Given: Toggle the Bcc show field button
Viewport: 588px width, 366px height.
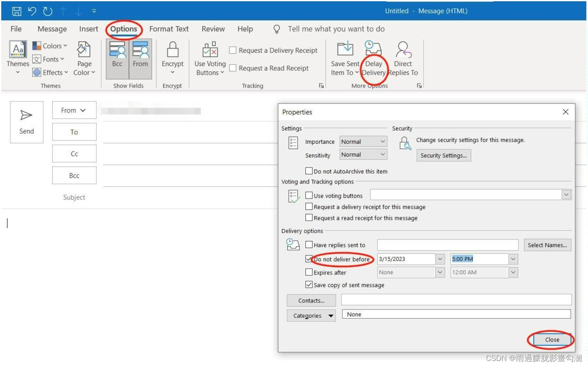Looking at the screenshot, I should pos(117,59).
